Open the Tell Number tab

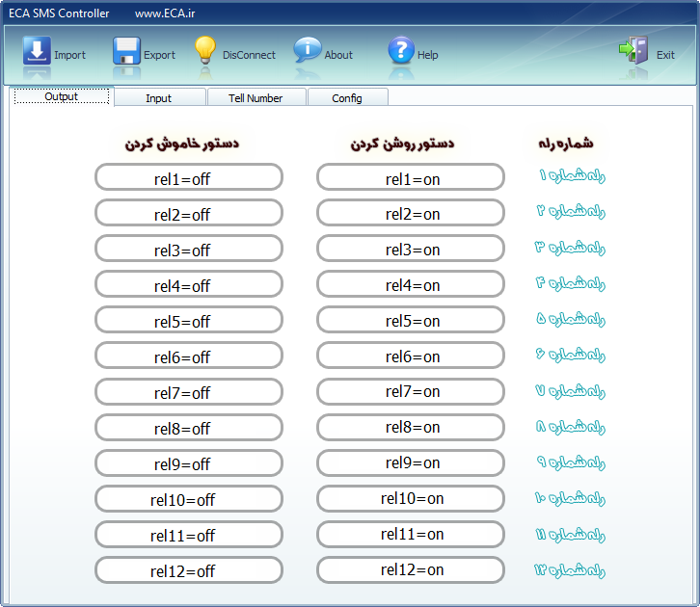tap(256, 97)
